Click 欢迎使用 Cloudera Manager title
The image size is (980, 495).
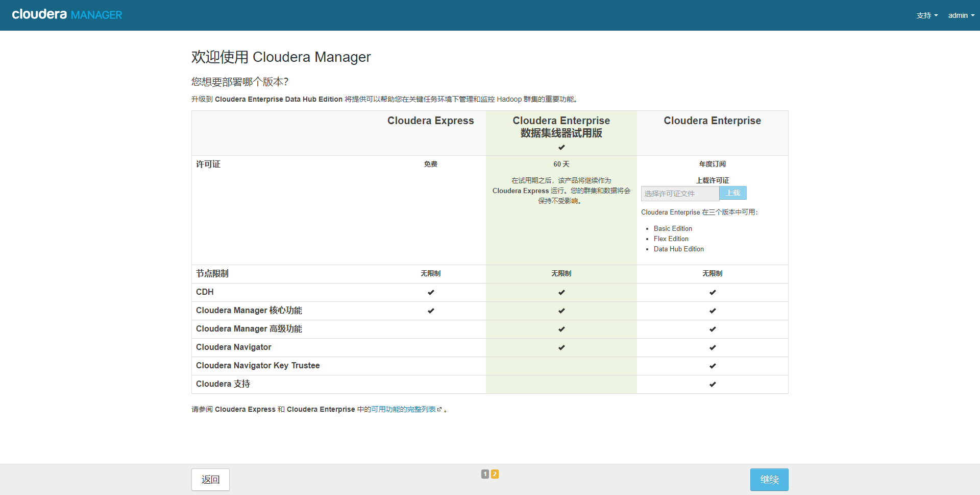coord(281,57)
